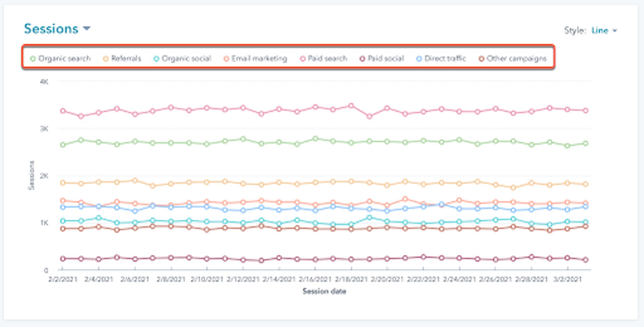Toggle visibility of the Paid search series
Viewport: 644px width, 327px height.
click(x=324, y=58)
